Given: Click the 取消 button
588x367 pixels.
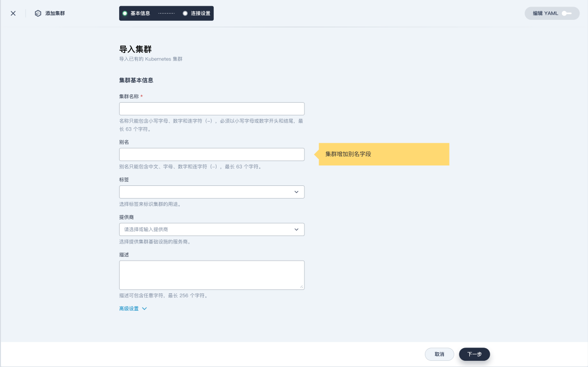Looking at the screenshot, I should 439,354.
